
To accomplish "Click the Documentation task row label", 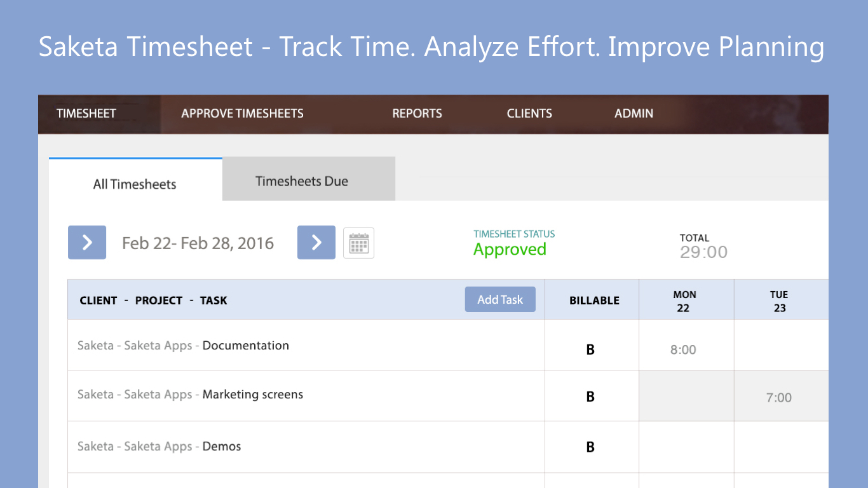I will tap(245, 346).
